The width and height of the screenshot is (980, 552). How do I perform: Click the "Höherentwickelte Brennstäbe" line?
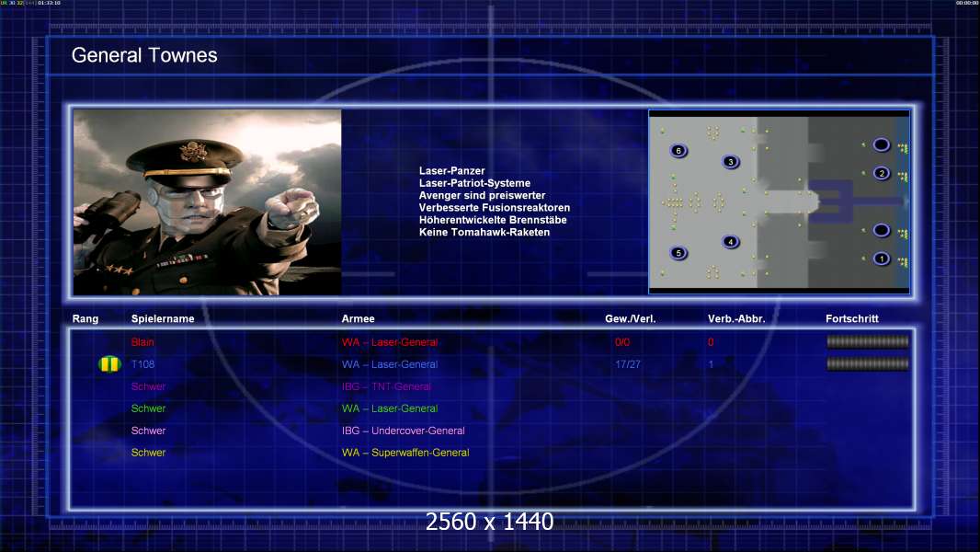[x=493, y=220]
